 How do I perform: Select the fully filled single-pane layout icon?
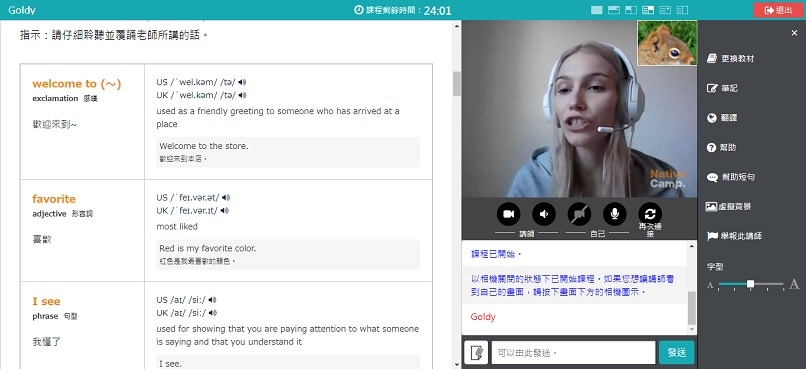click(x=597, y=10)
